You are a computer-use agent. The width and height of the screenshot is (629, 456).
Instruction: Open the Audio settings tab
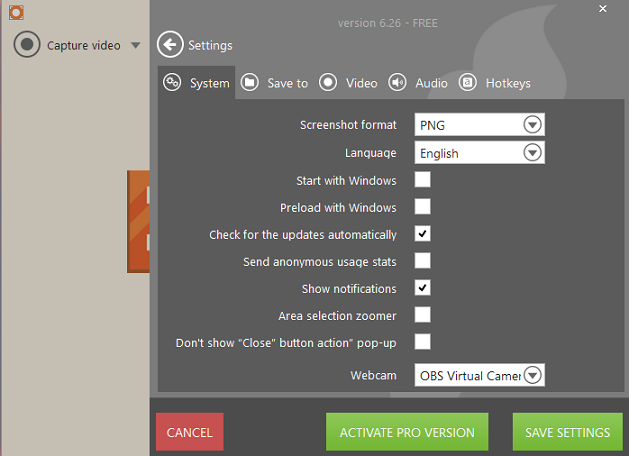pyautogui.click(x=431, y=83)
